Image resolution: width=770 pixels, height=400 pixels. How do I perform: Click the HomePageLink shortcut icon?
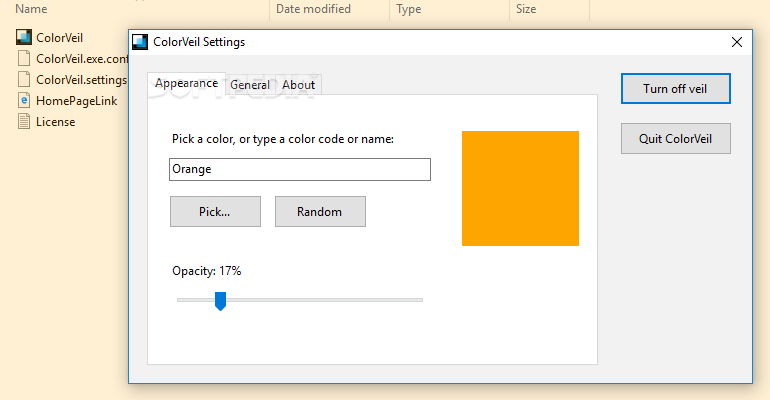click(24, 101)
